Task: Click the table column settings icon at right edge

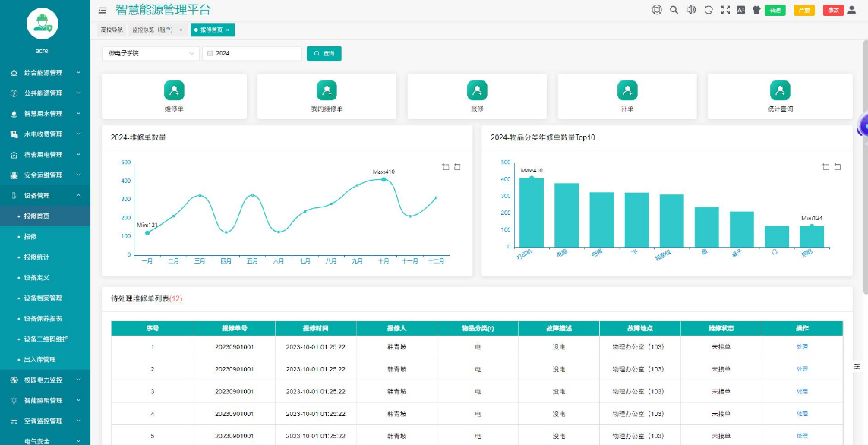Action: tap(857, 367)
